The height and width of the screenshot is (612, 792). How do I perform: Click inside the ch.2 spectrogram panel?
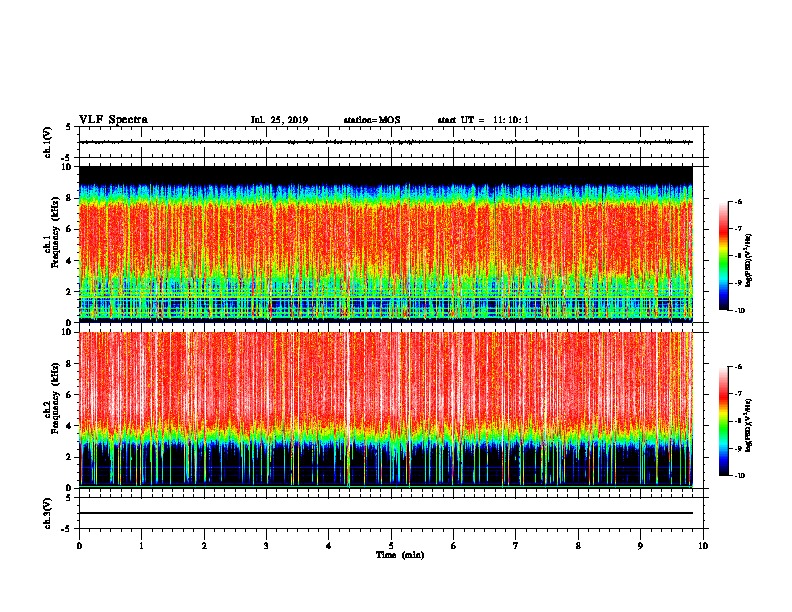386,410
